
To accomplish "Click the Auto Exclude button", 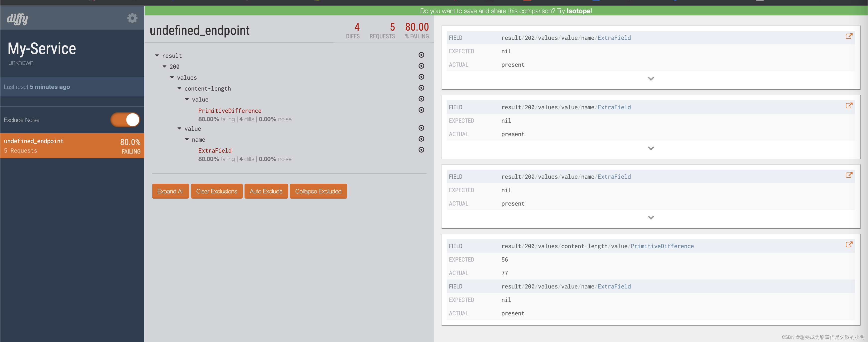I will [x=266, y=191].
